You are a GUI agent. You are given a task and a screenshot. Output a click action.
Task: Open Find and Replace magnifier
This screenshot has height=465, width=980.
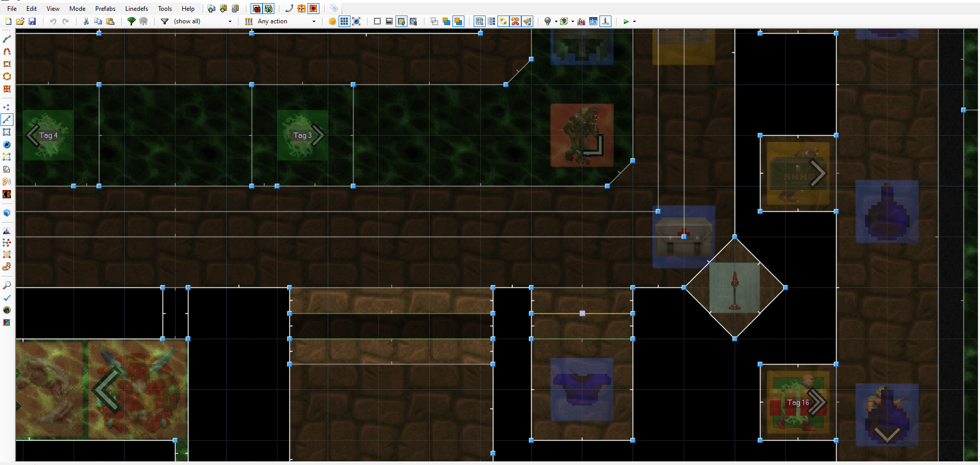(7, 285)
